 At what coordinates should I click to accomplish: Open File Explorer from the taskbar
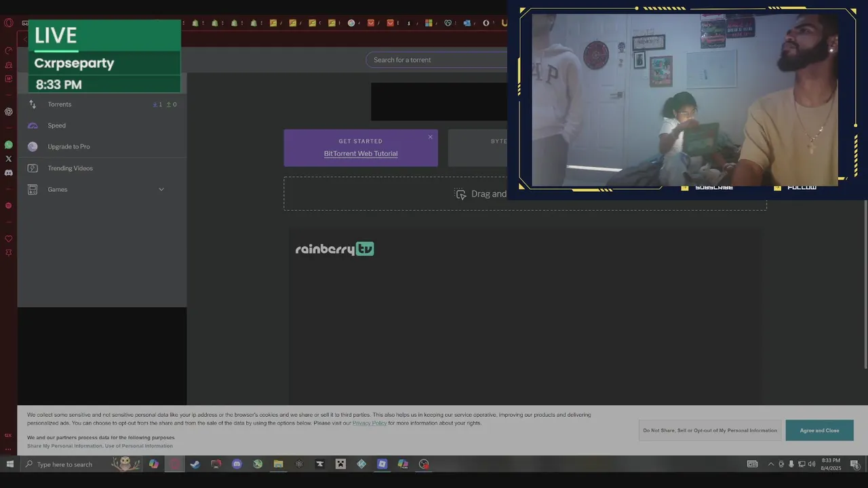pos(278,464)
